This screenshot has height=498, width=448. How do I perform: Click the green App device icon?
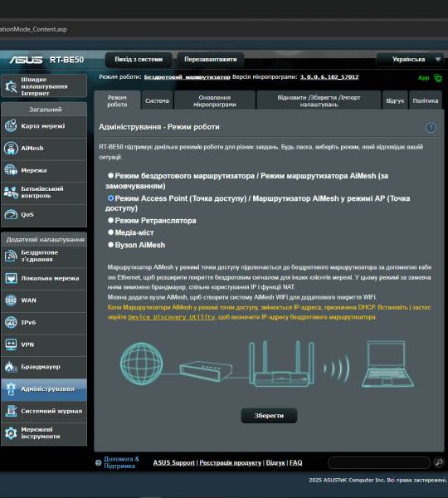click(x=438, y=78)
